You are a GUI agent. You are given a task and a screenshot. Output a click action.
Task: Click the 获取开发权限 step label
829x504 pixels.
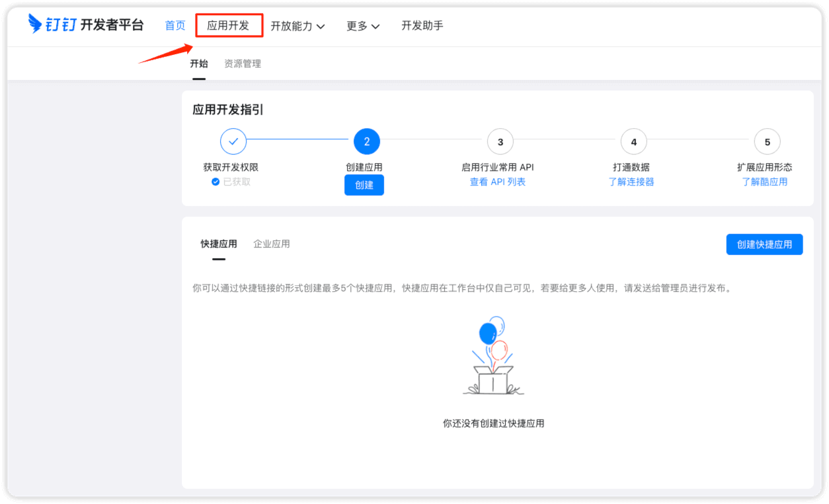(231, 167)
